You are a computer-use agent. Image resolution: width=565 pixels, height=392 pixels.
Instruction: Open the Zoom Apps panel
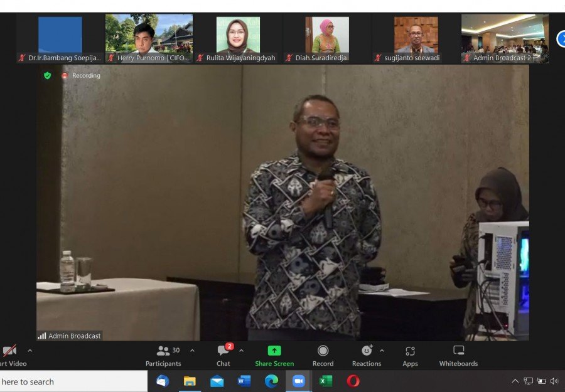point(410,355)
